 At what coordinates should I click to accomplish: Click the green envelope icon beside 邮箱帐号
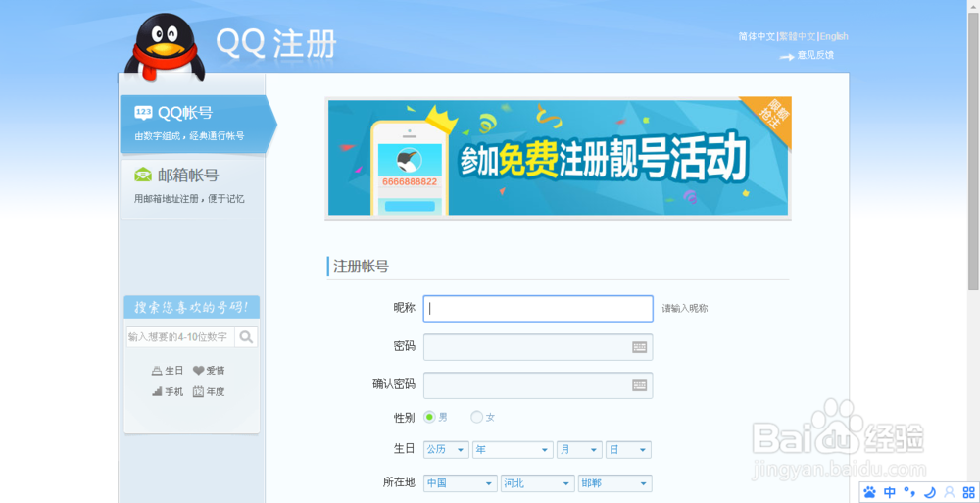pyautogui.click(x=143, y=176)
